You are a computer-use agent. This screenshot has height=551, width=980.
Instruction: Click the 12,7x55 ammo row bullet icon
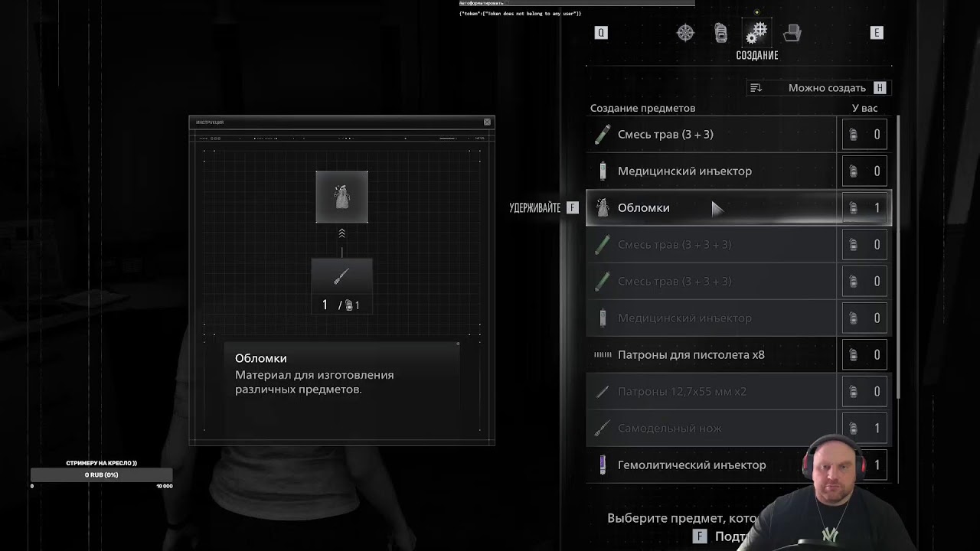pyautogui.click(x=603, y=391)
